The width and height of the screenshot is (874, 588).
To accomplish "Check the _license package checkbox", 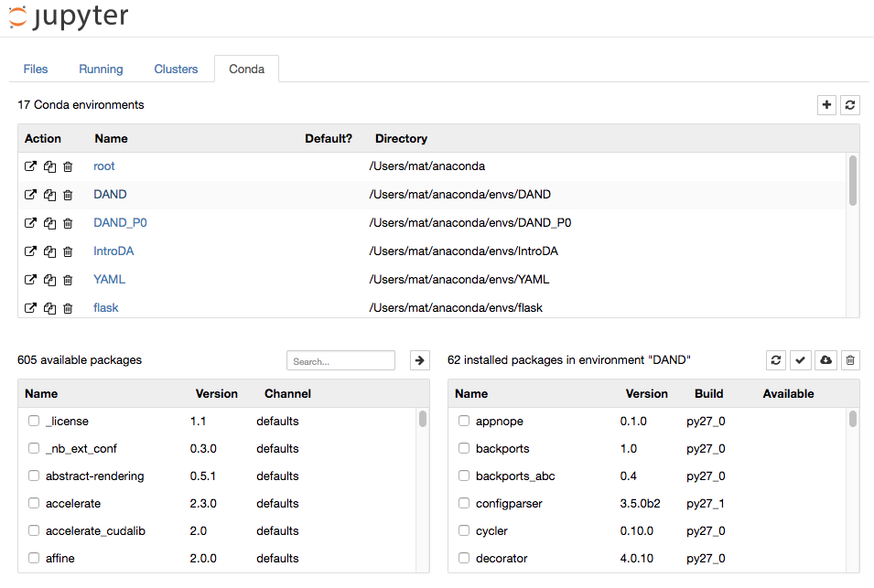I will pos(34,421).
